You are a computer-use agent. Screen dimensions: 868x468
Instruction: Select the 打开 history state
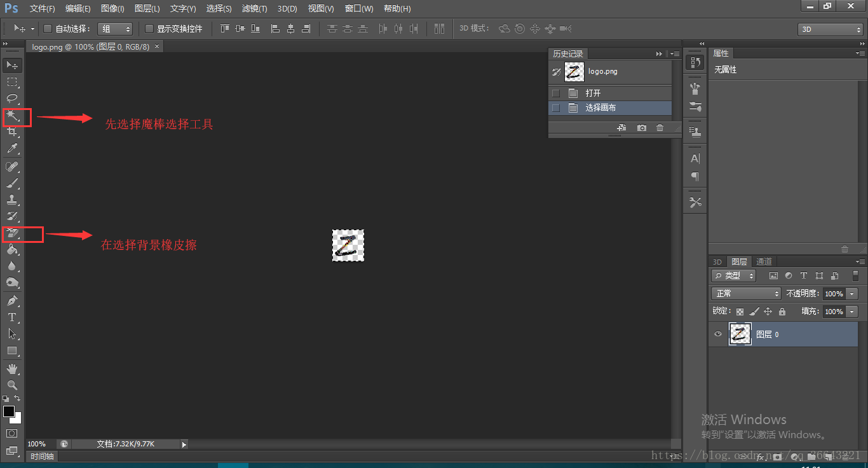[610, 93]
